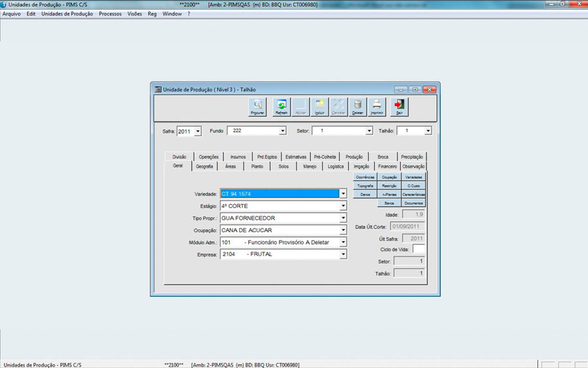Click the Cancelar toolbar icon
588x368 pixels.
[x=339, y=107]
